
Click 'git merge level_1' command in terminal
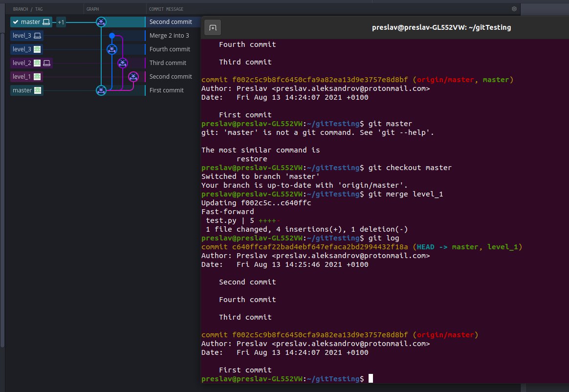pyautogui.click(x=406, y=194)
